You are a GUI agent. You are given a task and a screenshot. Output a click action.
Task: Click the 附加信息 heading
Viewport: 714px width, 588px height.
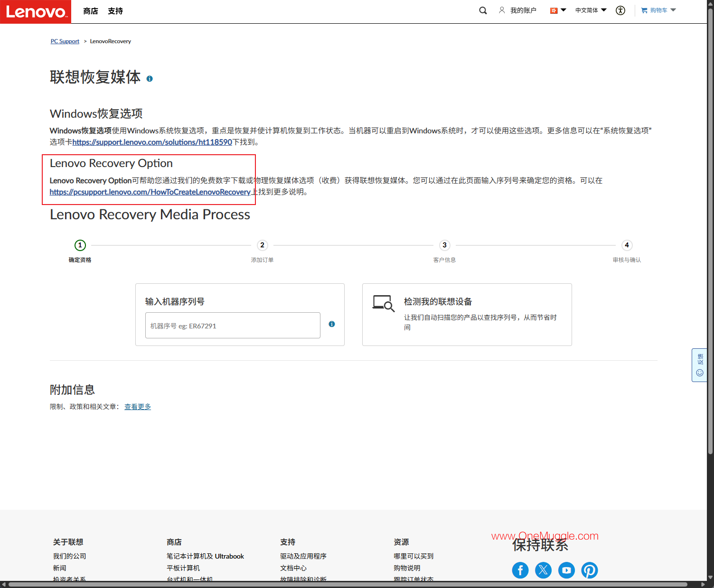click(x=72, y=390)
